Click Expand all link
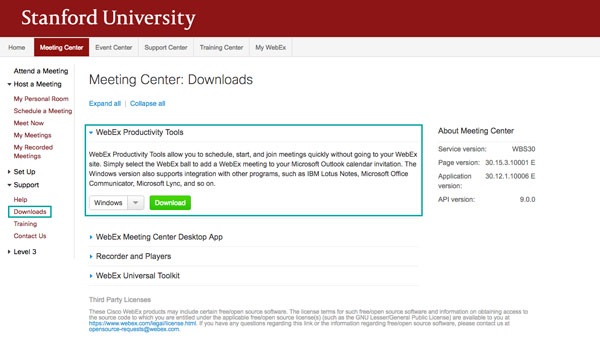 click(x=105, y=103)
